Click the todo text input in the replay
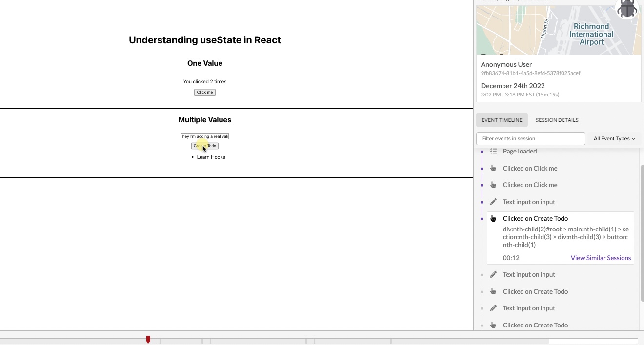This screenshot has width=644, height=345. pos(205,136)
